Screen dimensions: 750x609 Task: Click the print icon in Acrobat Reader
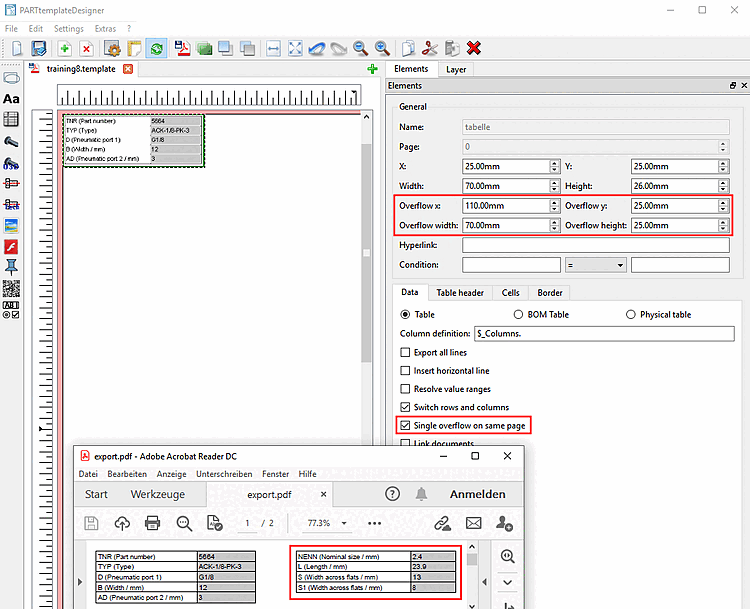pos(153,523)
